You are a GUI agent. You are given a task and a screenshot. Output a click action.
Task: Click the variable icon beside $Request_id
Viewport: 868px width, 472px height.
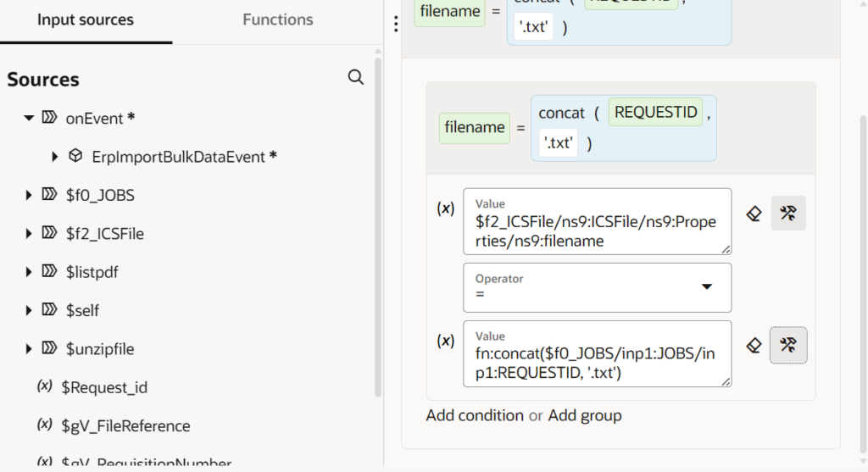pos(45,386)
